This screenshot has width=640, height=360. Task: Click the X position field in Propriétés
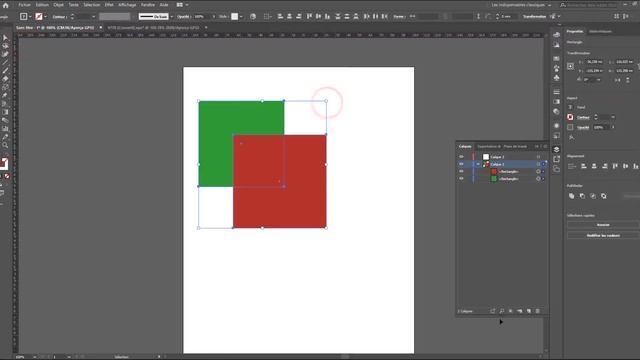pos(594,62)
